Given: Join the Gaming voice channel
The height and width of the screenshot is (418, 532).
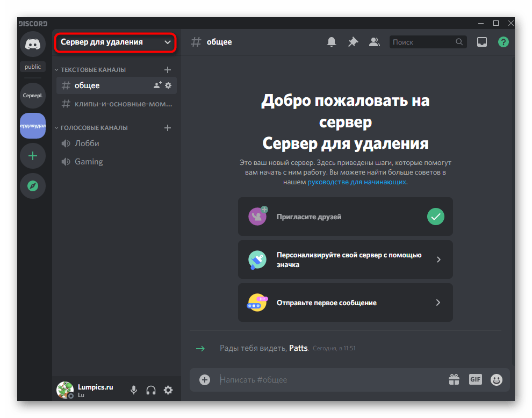Looking at the screenshot, I should pos(117,162).
